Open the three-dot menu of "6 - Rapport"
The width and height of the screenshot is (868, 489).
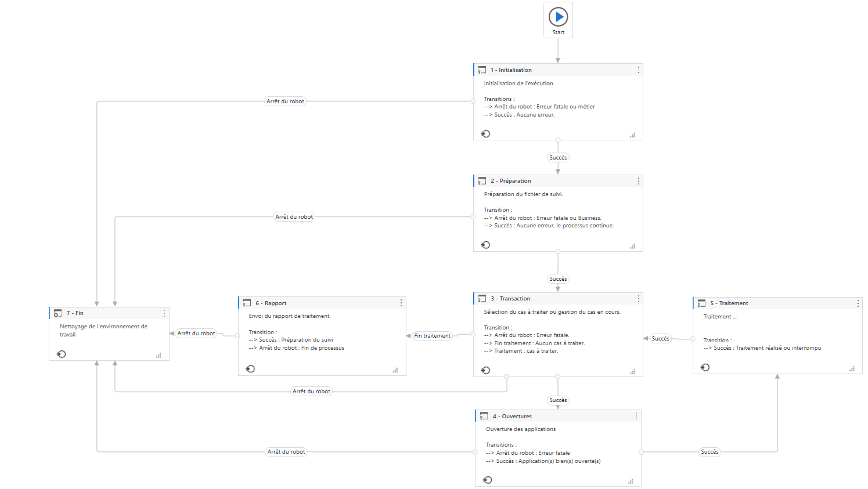(401, 303)
